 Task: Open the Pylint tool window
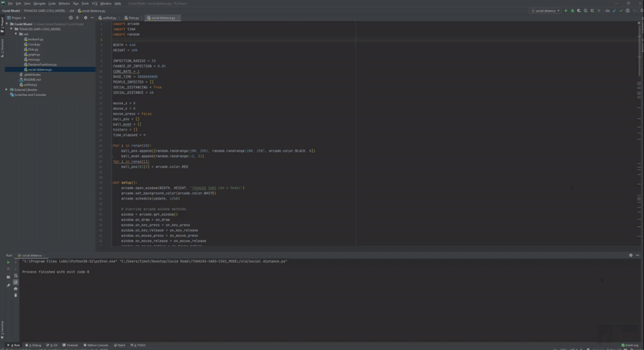click(120, 345)
